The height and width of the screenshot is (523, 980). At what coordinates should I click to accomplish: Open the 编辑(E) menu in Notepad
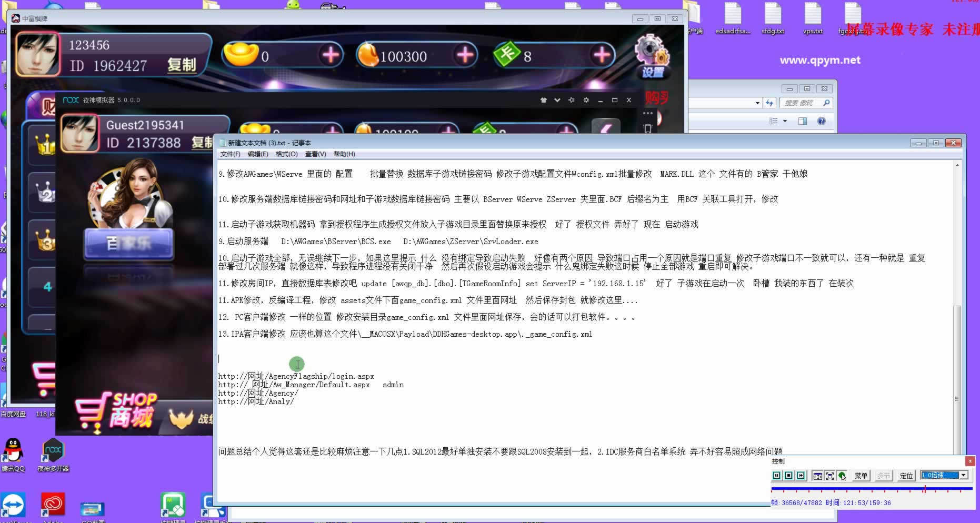[258, 154]
